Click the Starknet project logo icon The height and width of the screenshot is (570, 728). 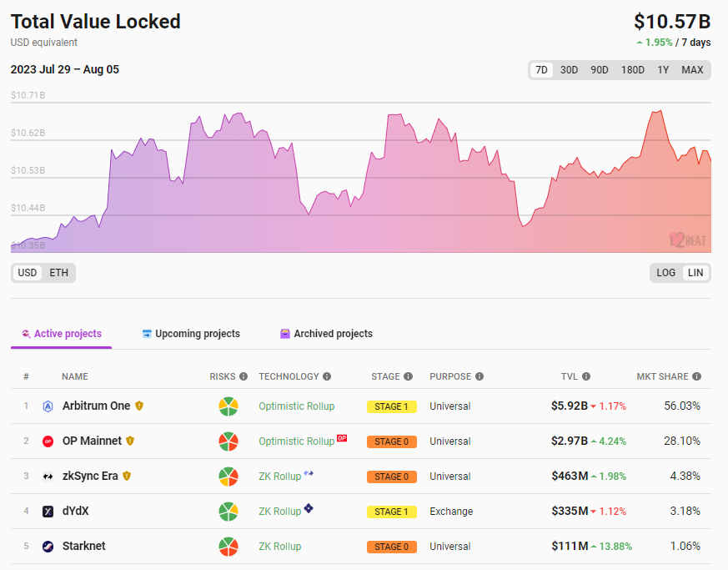pyautogui.click(x=48, y=547)
